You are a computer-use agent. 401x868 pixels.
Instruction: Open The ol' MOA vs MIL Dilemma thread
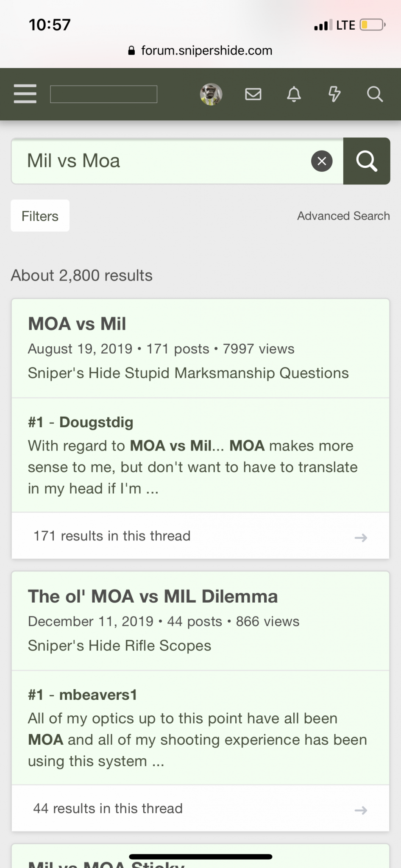[x=153, y=596]
